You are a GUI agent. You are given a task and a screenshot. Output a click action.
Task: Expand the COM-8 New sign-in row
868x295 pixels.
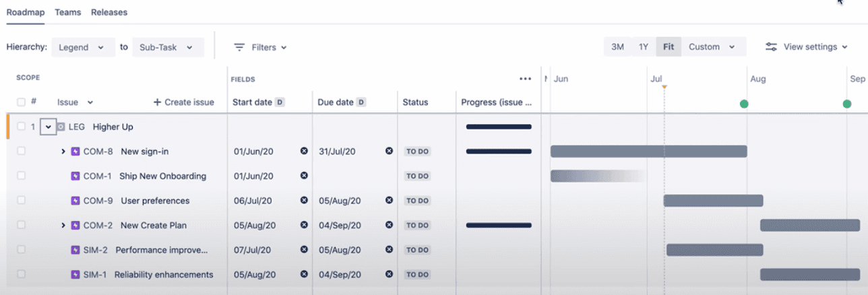(x=63, y=152)
